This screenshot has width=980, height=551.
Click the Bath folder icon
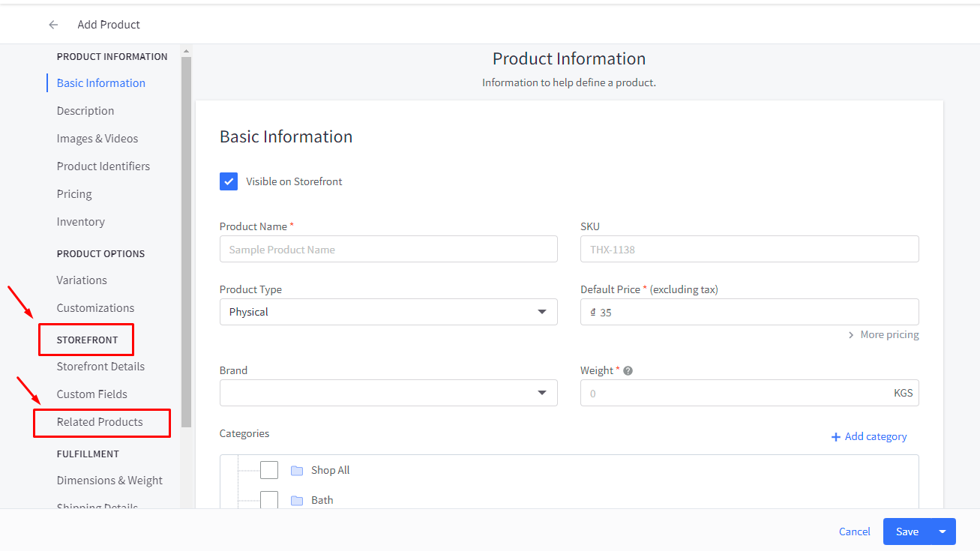tap(297, 500)
